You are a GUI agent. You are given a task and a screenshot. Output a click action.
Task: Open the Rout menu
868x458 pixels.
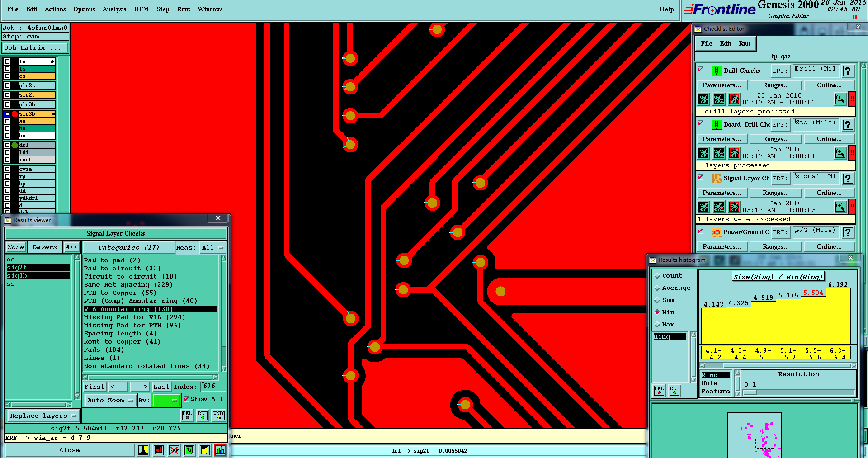(x=184, y=9)
